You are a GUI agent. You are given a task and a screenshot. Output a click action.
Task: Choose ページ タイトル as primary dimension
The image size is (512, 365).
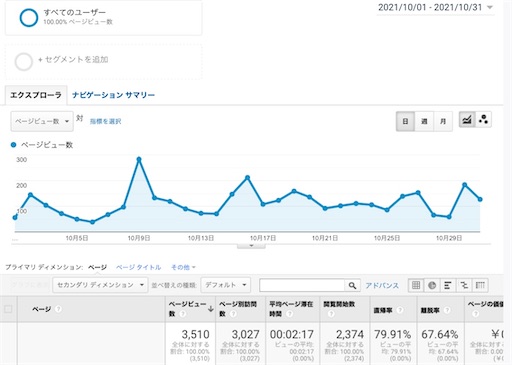[138, 267]
